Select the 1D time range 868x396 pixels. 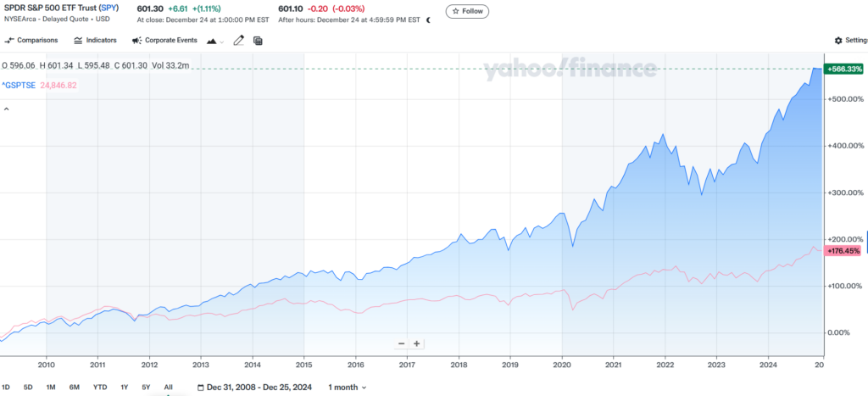pos(7,388)
